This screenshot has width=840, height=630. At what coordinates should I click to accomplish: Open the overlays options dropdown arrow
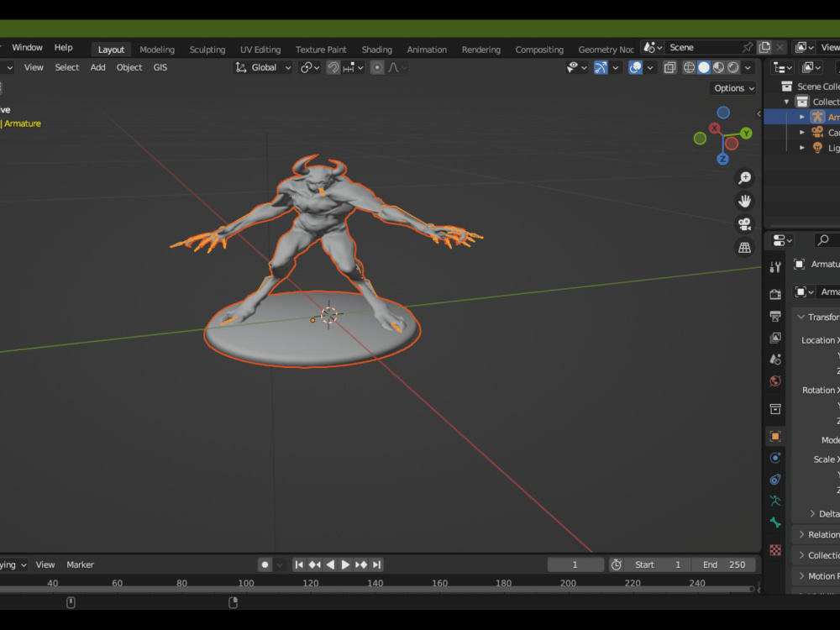tap(650, 67)
